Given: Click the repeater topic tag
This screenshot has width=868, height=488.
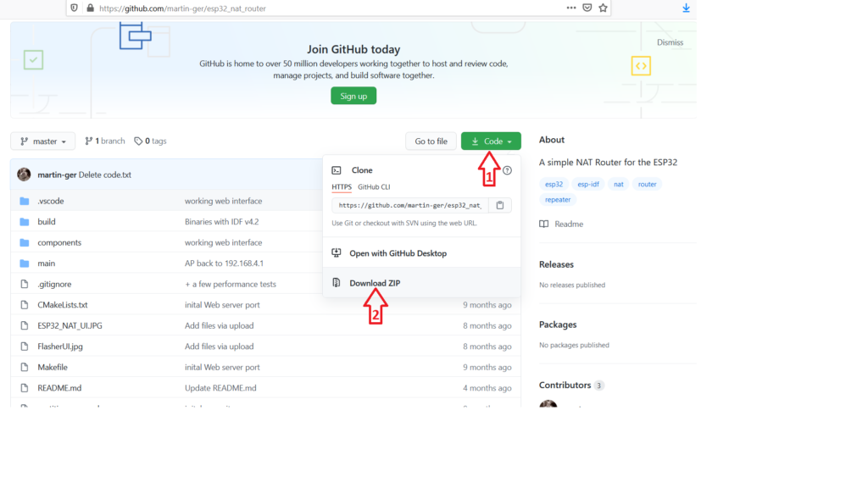Looking at the screenshot, I should (x=558, y=200).
